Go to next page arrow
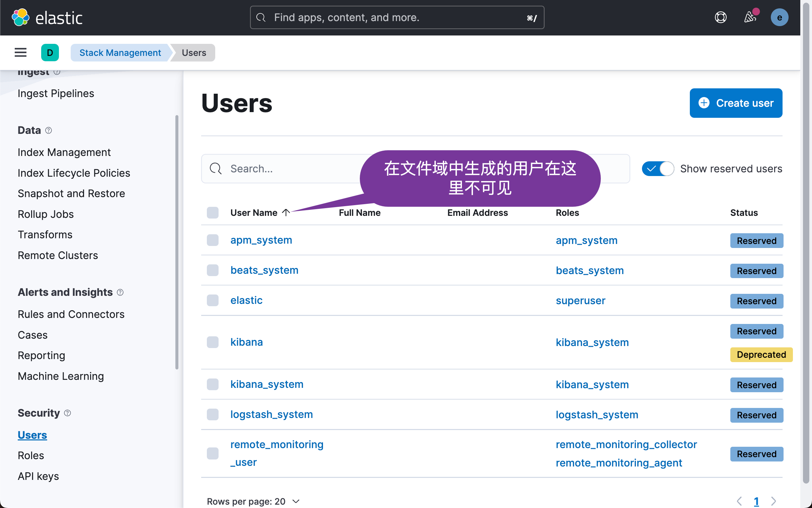 [x=774, y=501]
